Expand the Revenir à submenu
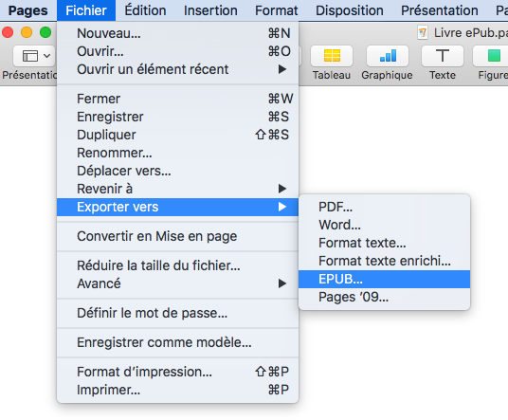 tap(177, 189)
